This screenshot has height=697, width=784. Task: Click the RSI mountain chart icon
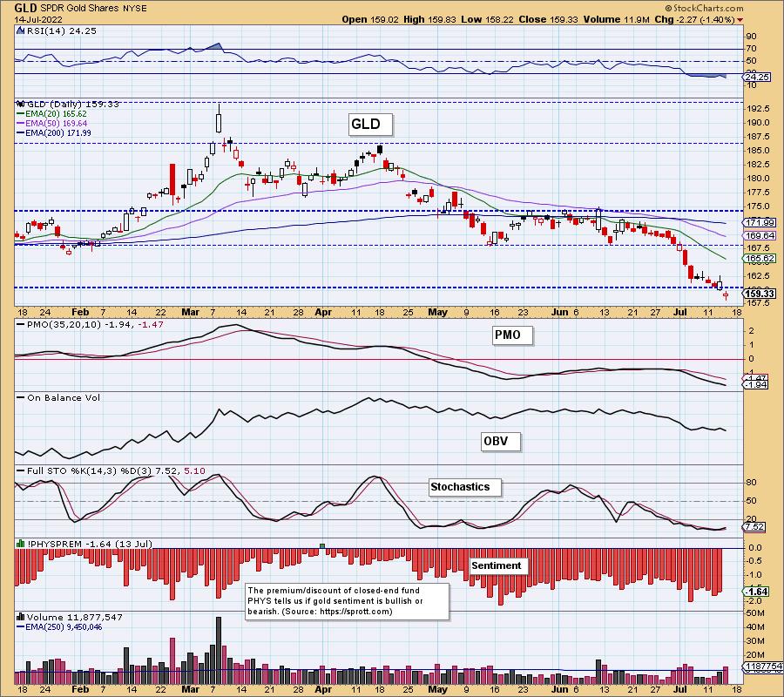(20, 30)
